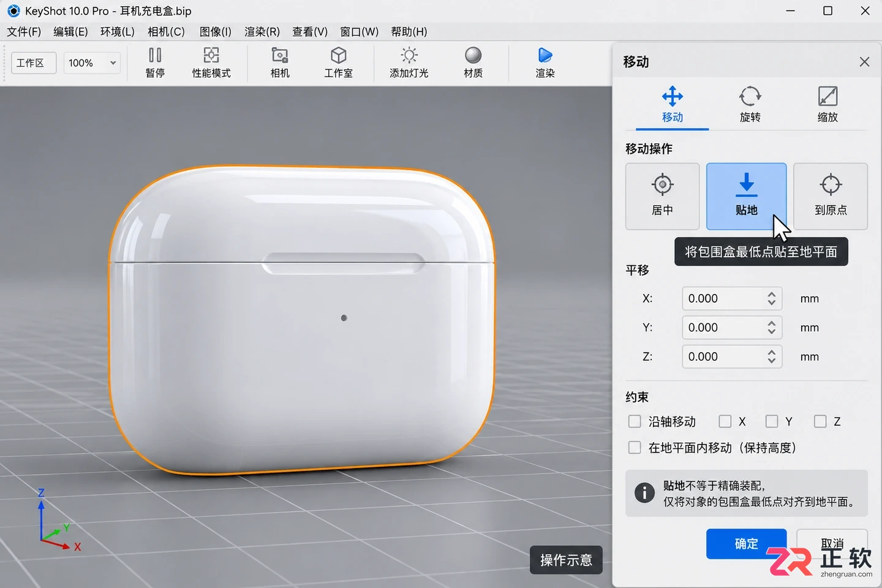This screenshot has width=882, height=588.
Task: Click the X translation stepper arrows
Action: tap(772, 298)
